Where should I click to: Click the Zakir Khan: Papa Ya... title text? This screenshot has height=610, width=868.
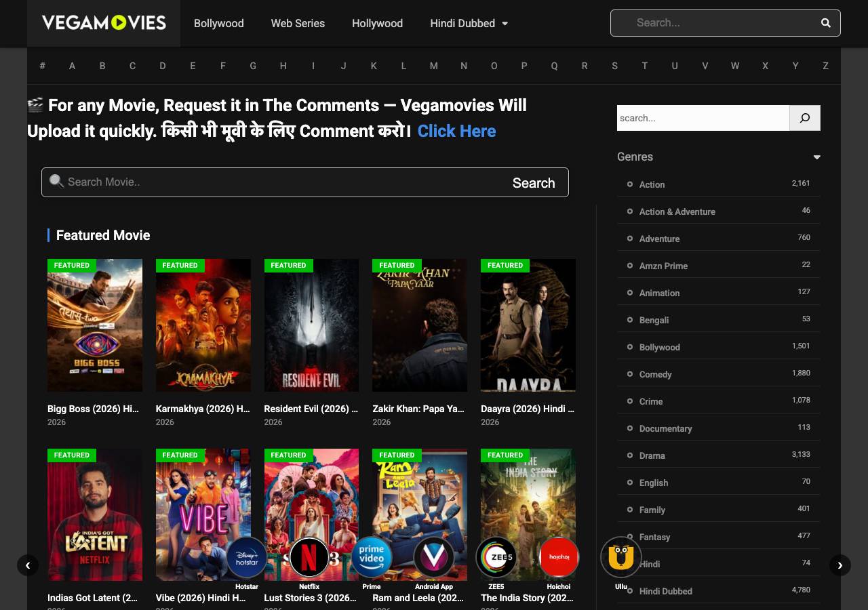418,409
